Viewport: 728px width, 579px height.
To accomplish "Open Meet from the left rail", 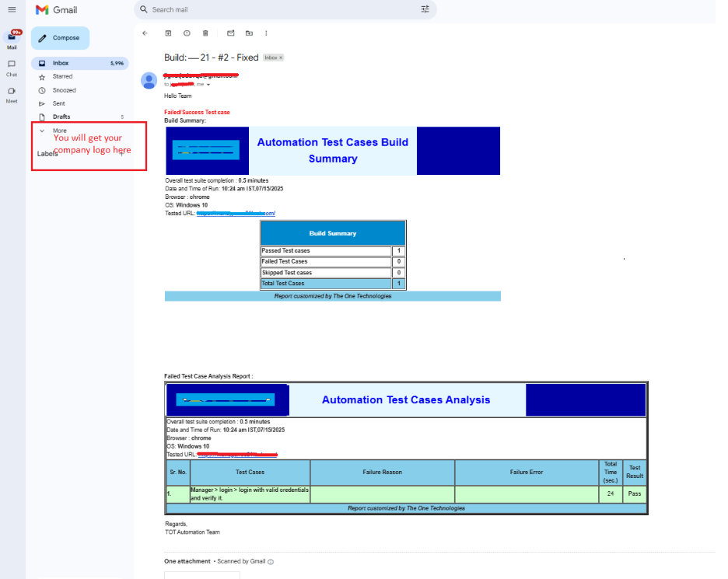I will pos(12,95).
